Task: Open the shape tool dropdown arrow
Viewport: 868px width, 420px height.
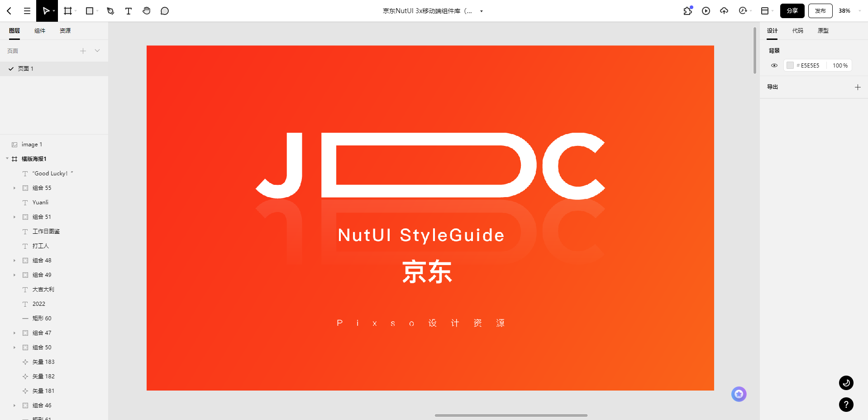Action: [97, 11]
